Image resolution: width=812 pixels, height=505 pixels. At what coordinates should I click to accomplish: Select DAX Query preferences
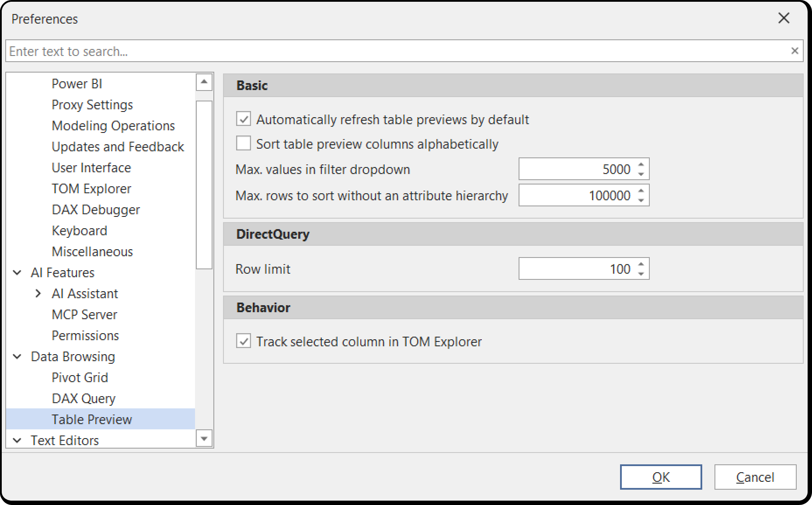pos(84,398)
